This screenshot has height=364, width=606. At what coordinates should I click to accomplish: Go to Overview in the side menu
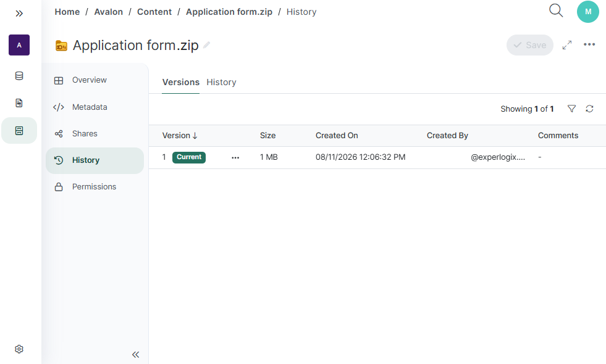click(95, 80)
